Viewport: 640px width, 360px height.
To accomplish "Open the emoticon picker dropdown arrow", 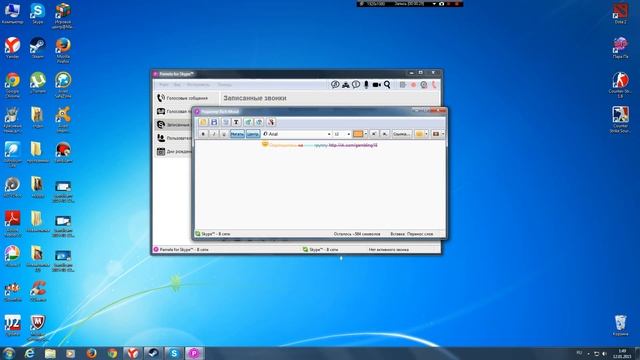I will click(x=427, y=134).
